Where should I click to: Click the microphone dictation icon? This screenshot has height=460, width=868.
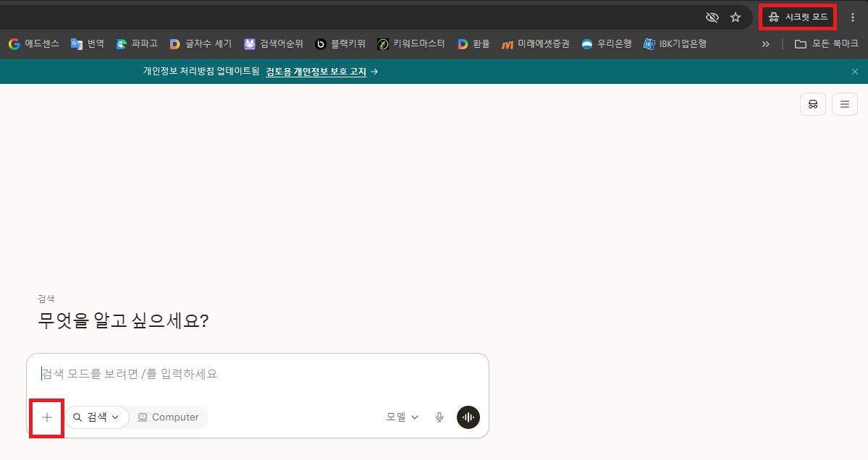(439, 417)
